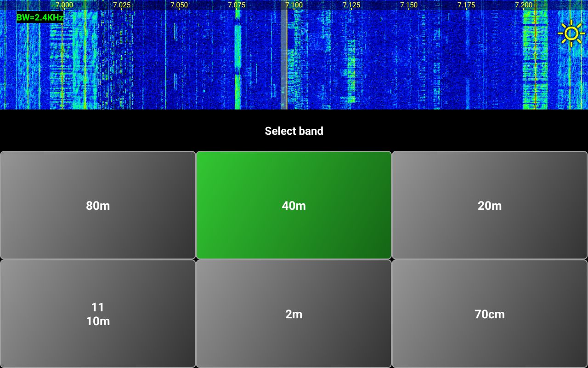Tap the 7.200 frequency scale label
Image resolution: width=588 pixels, height=368 pixels.
pos(524,5)
